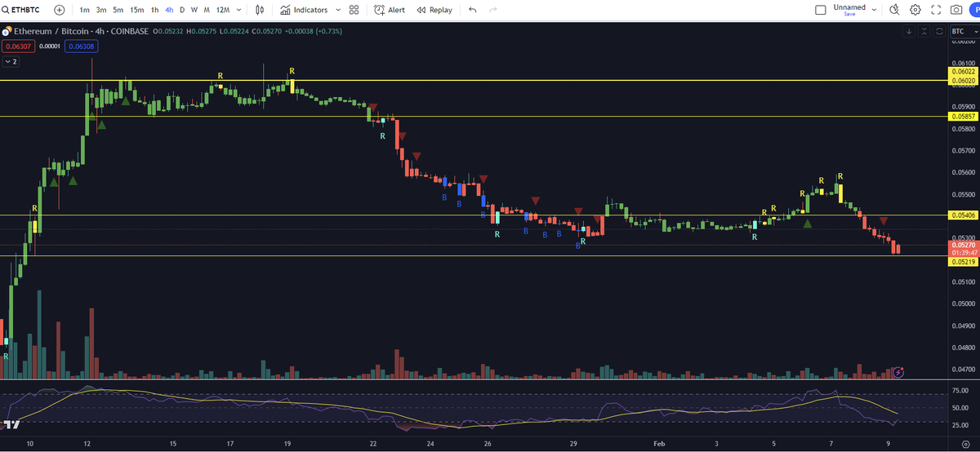Click the yellow horizontal line at 0.06020

(x=474, y=81)
